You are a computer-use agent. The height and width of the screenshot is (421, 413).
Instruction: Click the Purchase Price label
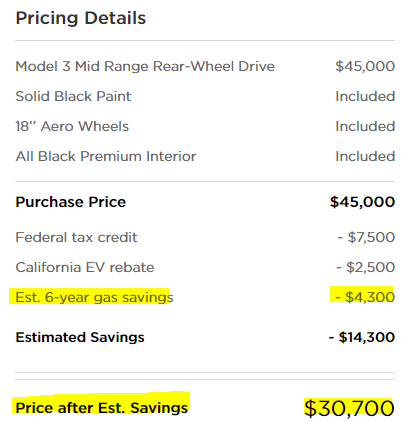tap(71, 202)
